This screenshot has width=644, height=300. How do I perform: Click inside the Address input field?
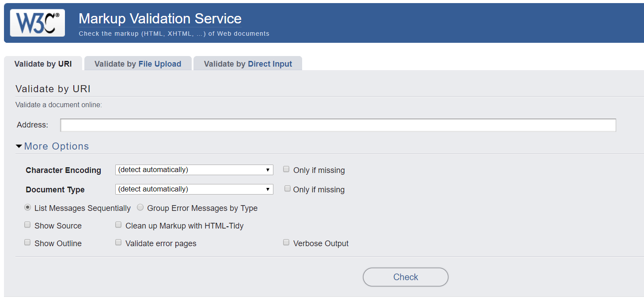[x=338, y=125]
